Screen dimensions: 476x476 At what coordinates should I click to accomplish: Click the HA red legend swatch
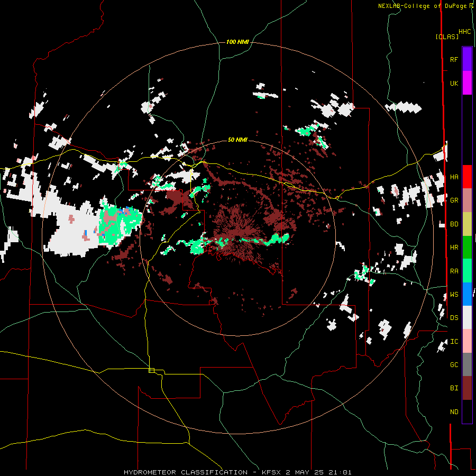(x=467, y=177)
